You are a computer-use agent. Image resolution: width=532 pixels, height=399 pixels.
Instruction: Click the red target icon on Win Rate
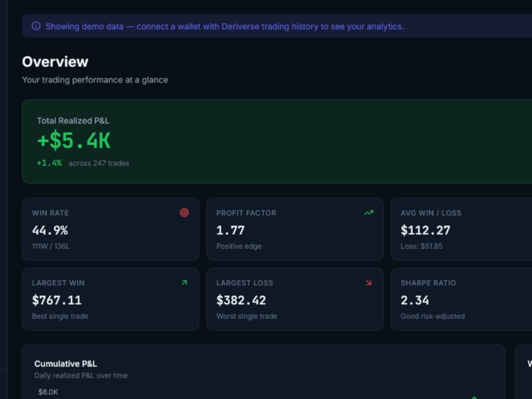pos(184,213)
